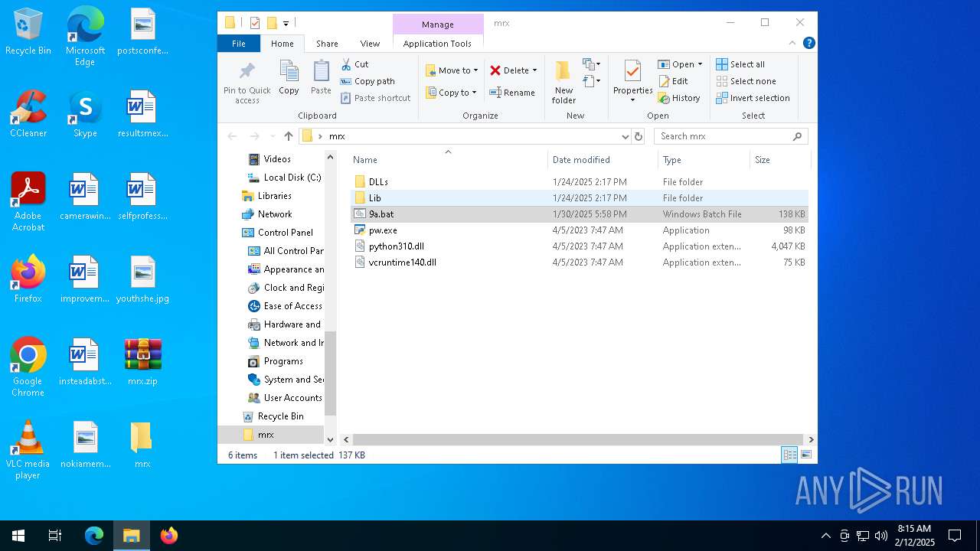Click the horizontal scrollbar in file list
Screen dimensions: 980x551
[578, 439]
